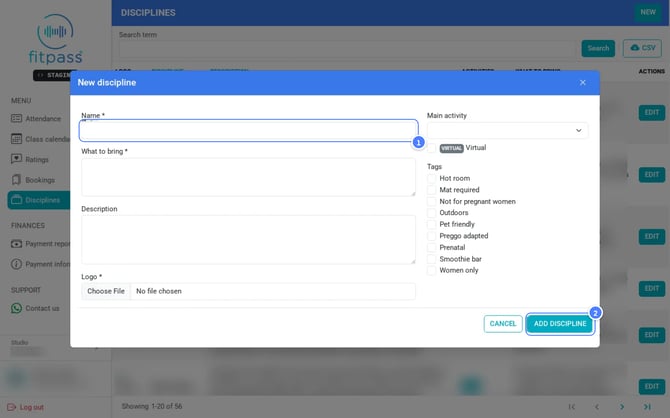Open Bookings icon in sidebar
This screenshot has height=418, width=670.
click(16, 180)
